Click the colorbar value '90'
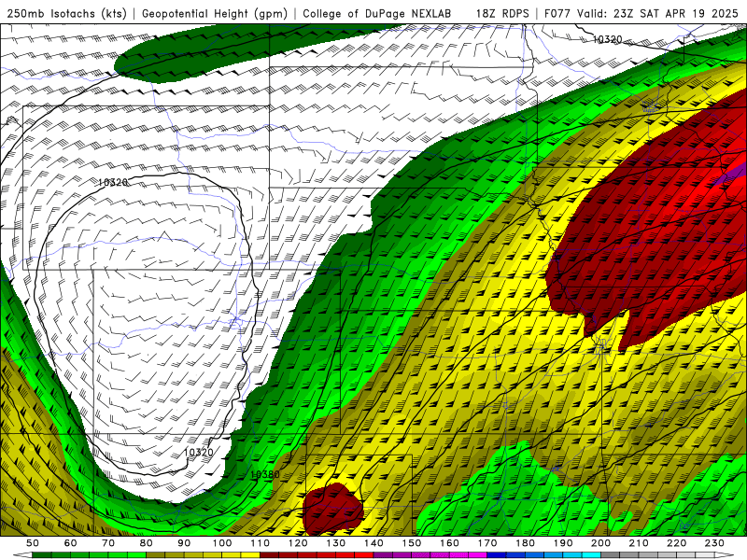747x560 pixels. (184, 543)
